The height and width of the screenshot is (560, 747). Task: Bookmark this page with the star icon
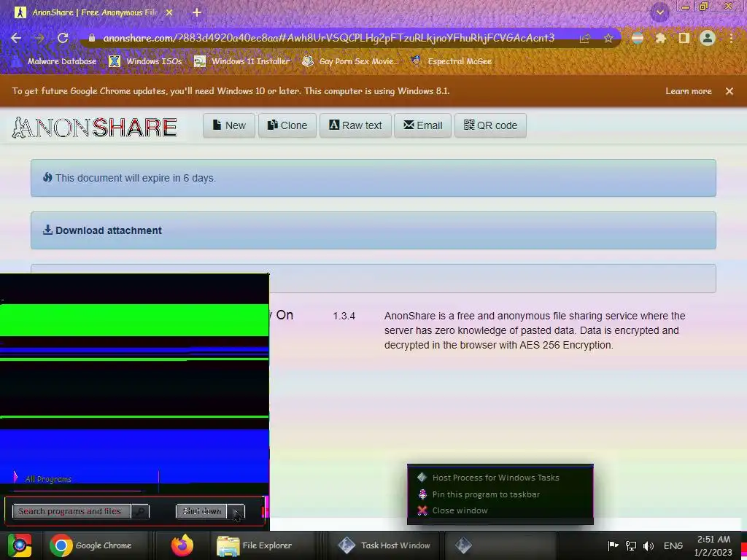tap(608, 39)
